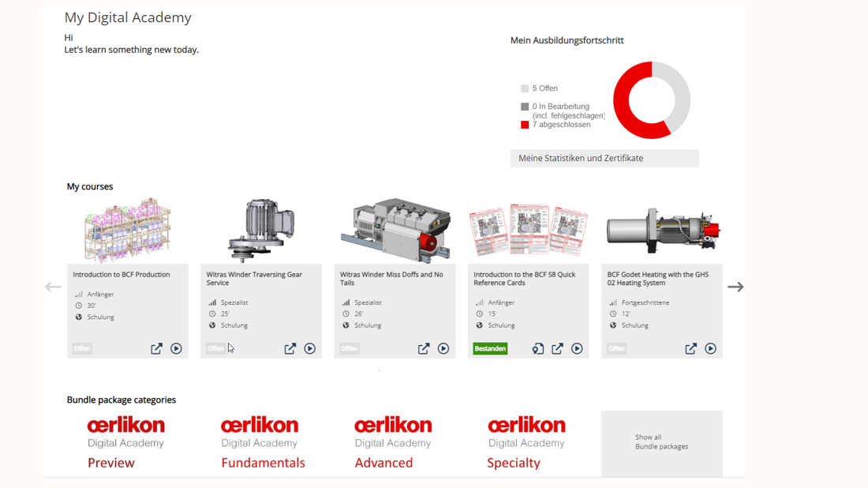Open Witras Winder Miss Doffs external link icon

click(x=424, y=348)
